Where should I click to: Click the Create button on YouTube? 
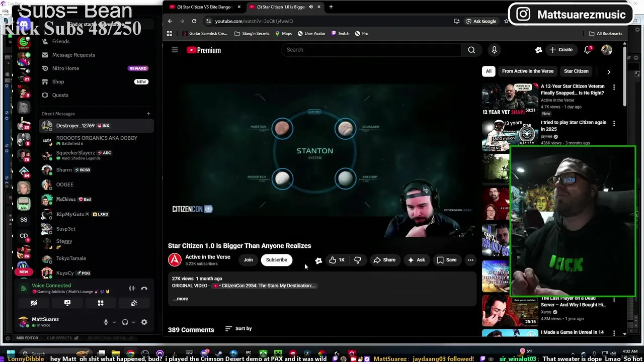pos(561,50)
